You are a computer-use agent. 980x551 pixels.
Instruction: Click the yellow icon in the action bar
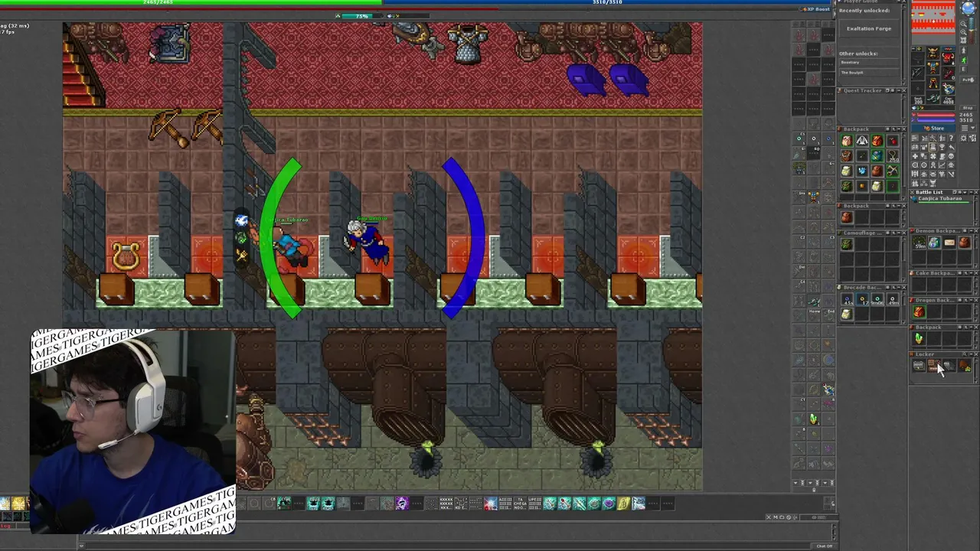coord(623,503)
